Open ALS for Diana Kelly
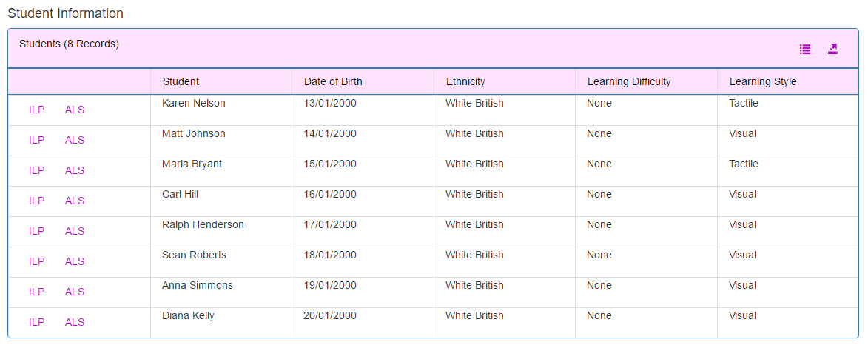Image resolution: width=868 pixels, height=351 pixels. [75, 322]
